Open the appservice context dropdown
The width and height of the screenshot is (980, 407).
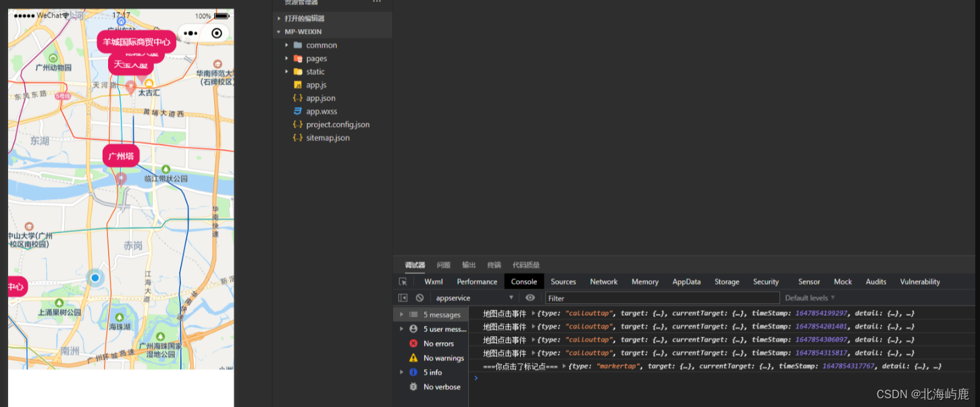474,298
